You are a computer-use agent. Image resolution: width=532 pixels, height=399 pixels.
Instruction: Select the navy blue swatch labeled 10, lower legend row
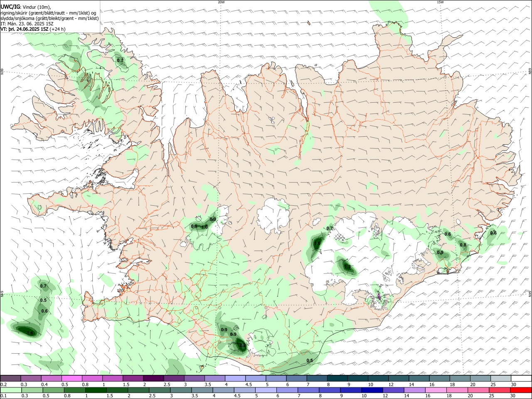point(372,390)
